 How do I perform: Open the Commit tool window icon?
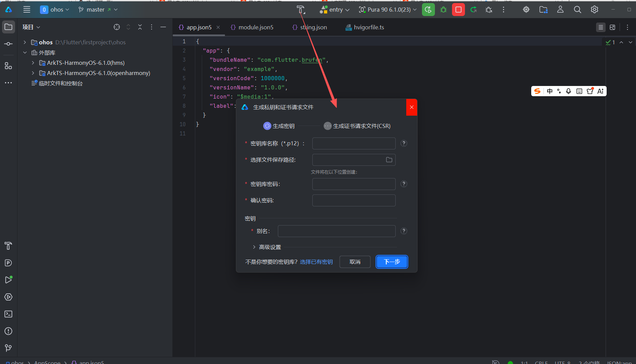9,44
